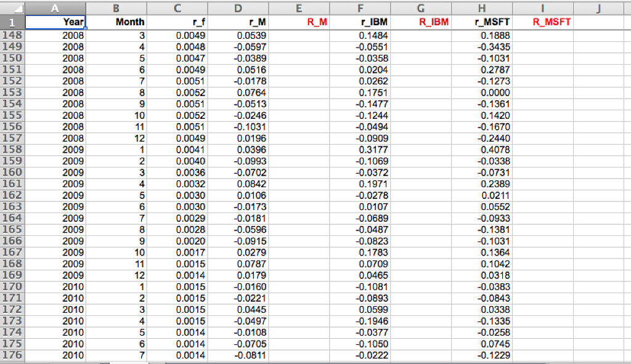Click r_MSFT value 0.0000 in row 153

tap(482, 92)
